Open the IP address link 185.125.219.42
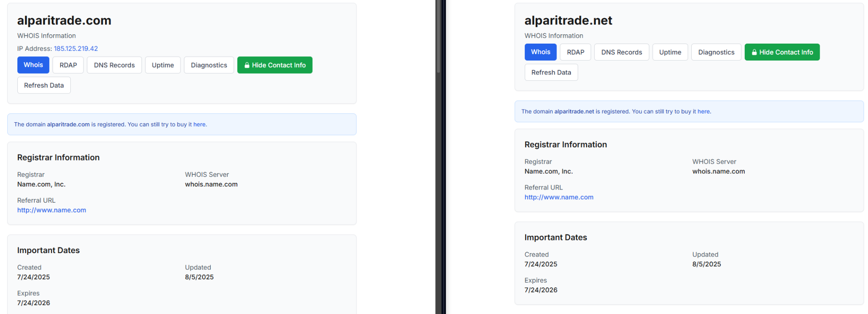This screenshot has height=314, width=868. (75, 49)
